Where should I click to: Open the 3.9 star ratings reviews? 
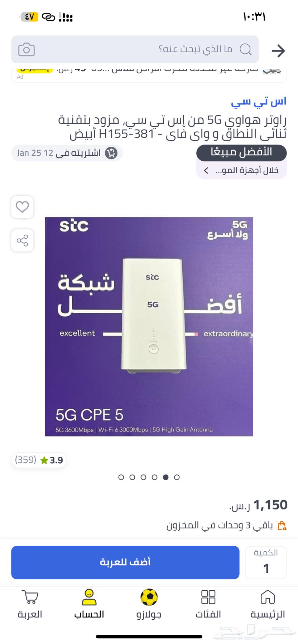(x=39, y=460)
